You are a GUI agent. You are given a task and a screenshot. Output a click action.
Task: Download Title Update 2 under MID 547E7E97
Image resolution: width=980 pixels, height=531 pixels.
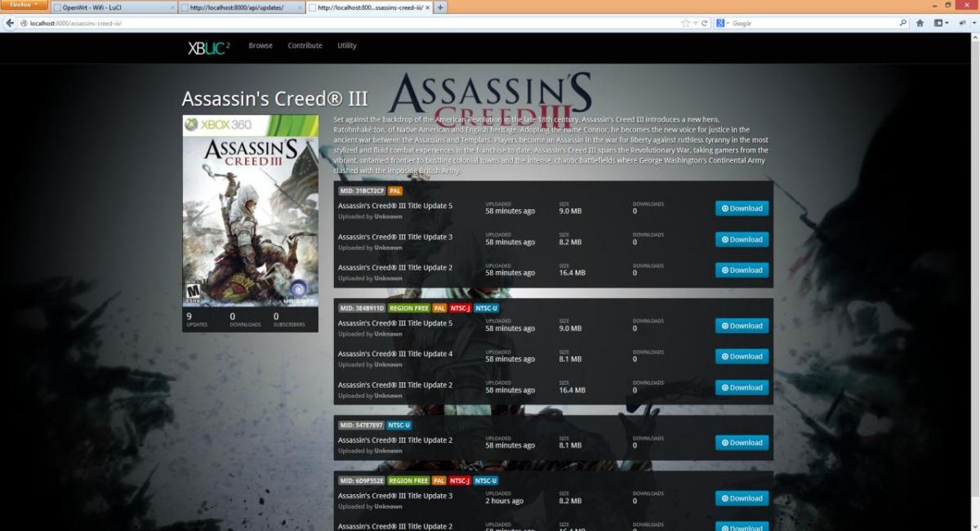(x=742, y=443)
